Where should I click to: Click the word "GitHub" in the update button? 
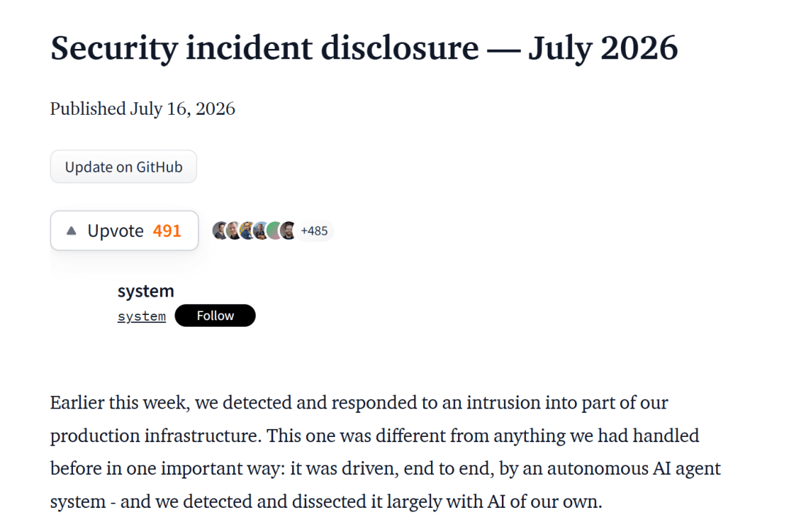159,167
